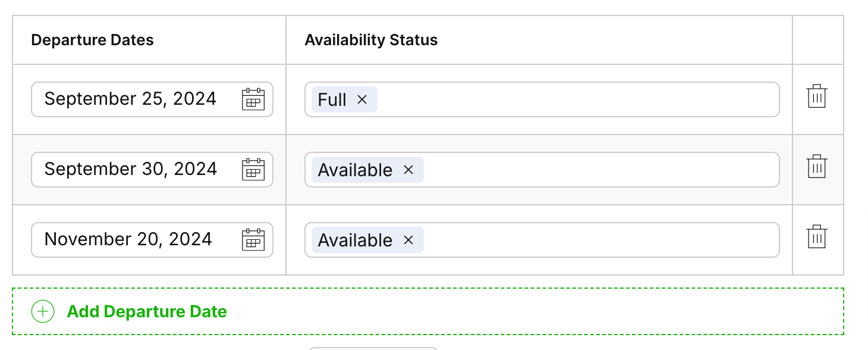Click the Departure Dates column header

pyautogui.click(x=92, y=40)
